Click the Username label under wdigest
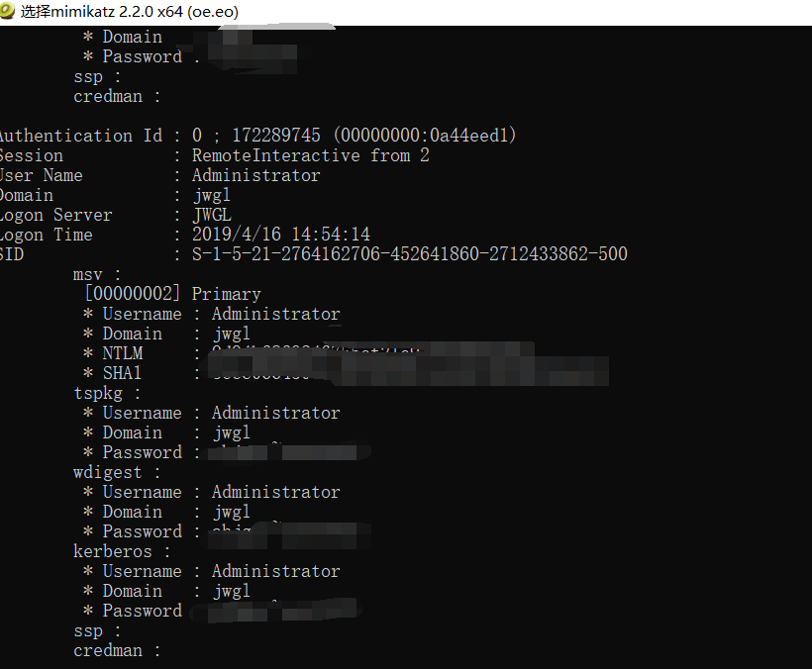The width and height of the screenshot is (812, 669). coord(142,492)
